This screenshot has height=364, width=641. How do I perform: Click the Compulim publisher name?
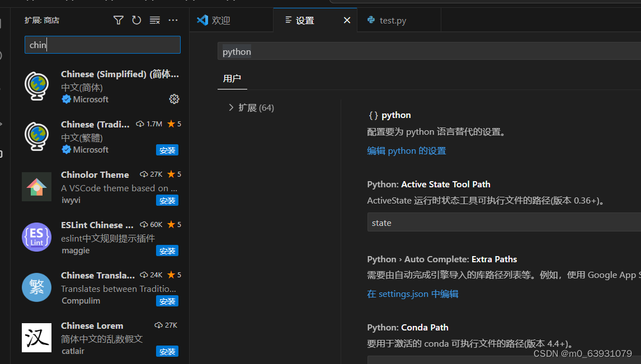click(81, 301)
